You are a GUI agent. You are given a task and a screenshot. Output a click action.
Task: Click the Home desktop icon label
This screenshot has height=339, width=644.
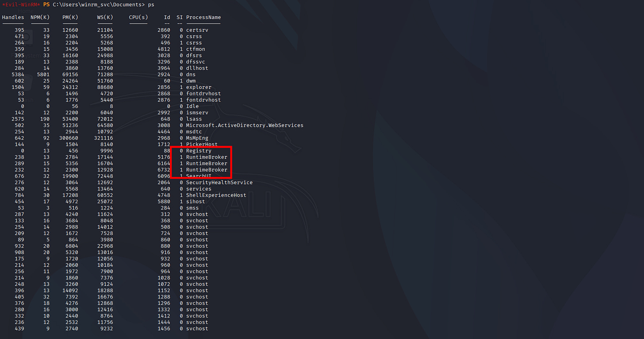[25, 11]
